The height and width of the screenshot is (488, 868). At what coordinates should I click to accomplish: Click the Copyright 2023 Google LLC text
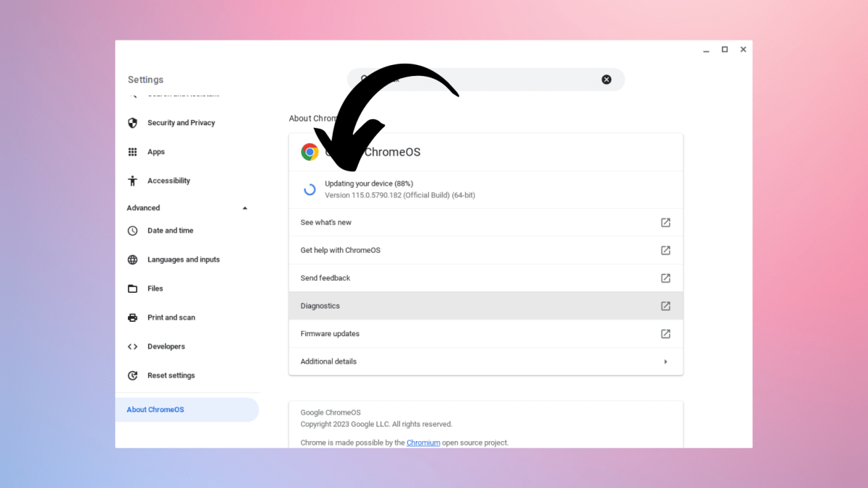376,424
